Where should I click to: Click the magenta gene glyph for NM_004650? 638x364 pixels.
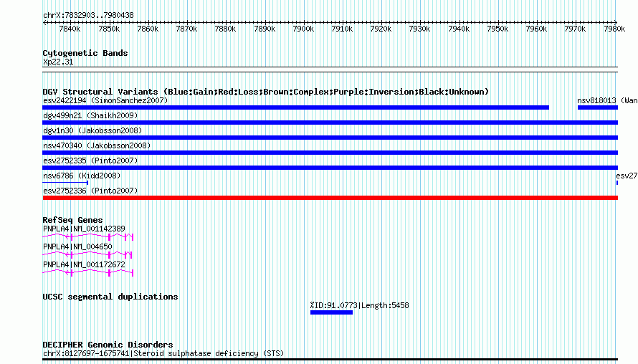tap(87, 254)
